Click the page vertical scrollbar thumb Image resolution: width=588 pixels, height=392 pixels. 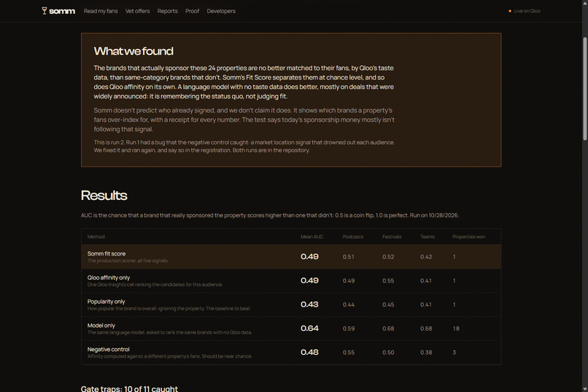[x=584, y=88]
